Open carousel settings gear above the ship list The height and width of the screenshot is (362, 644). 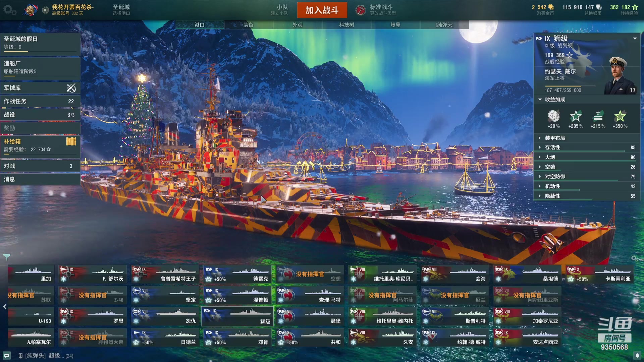tap(634, 258)
